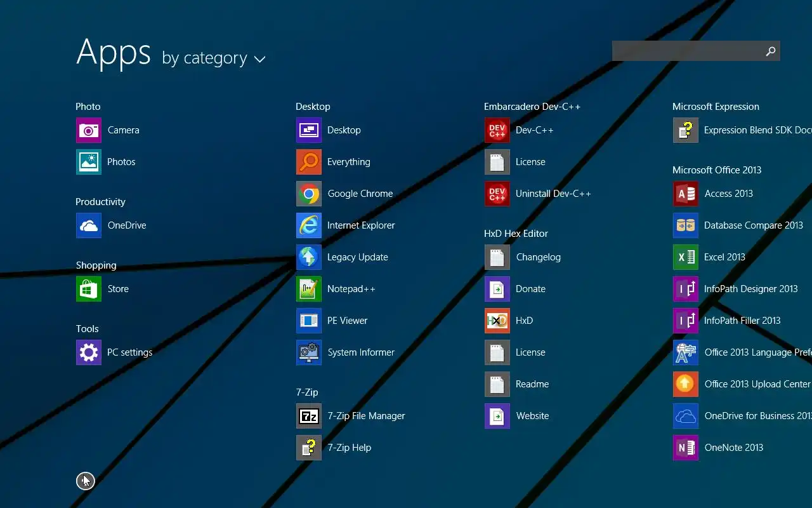Open Google Chrome icon
Viewport: 812px width, 508px height.
point(309,194)
